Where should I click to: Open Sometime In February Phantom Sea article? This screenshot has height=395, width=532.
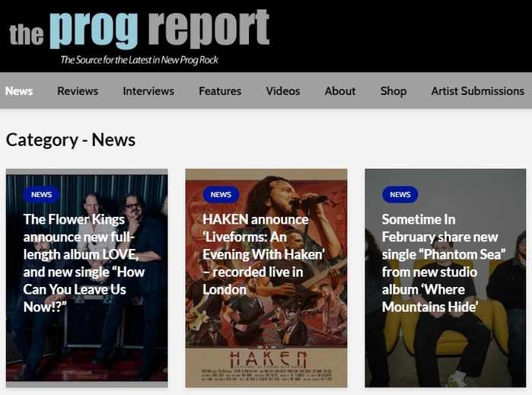[x=444, y=263]
